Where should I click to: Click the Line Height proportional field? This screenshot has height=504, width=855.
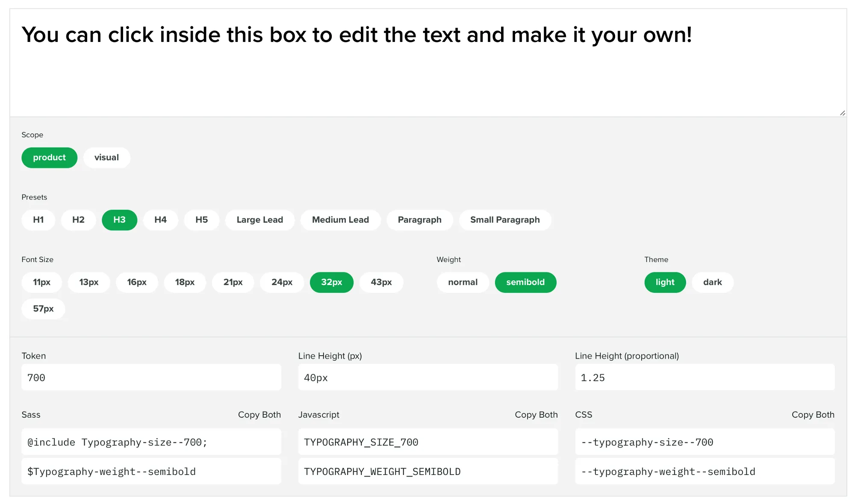pos(705,377)
